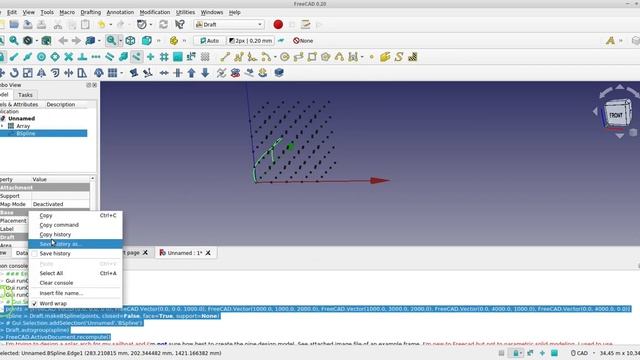Click the FRONT face of navigation cube
The image size is (640, 360).
pyautogui.click(x=616, y=115)
